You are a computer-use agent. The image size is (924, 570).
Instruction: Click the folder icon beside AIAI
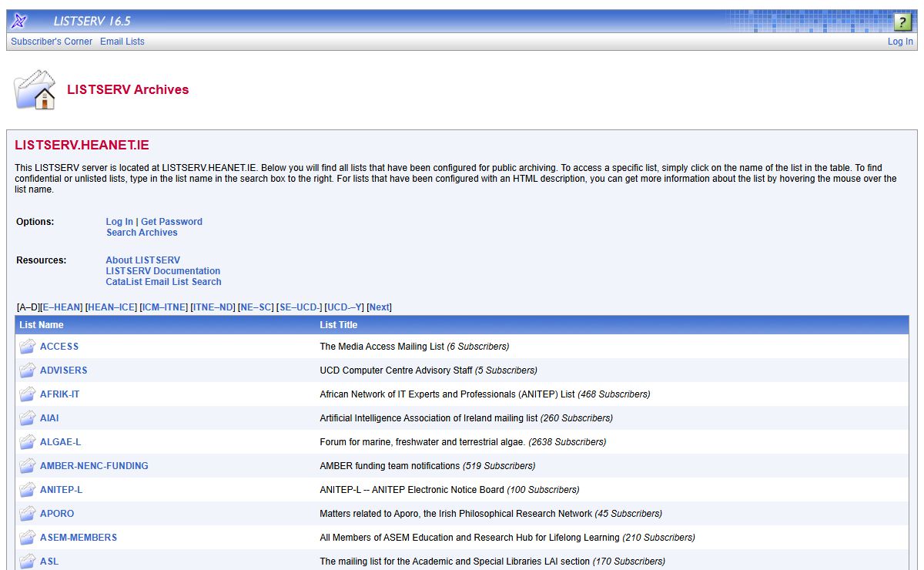(x=28, y=418)
